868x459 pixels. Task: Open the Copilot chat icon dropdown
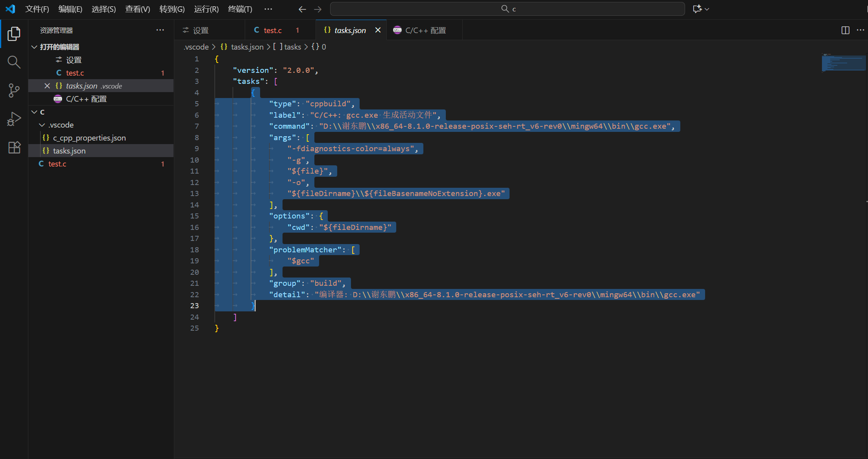[707, 9]
